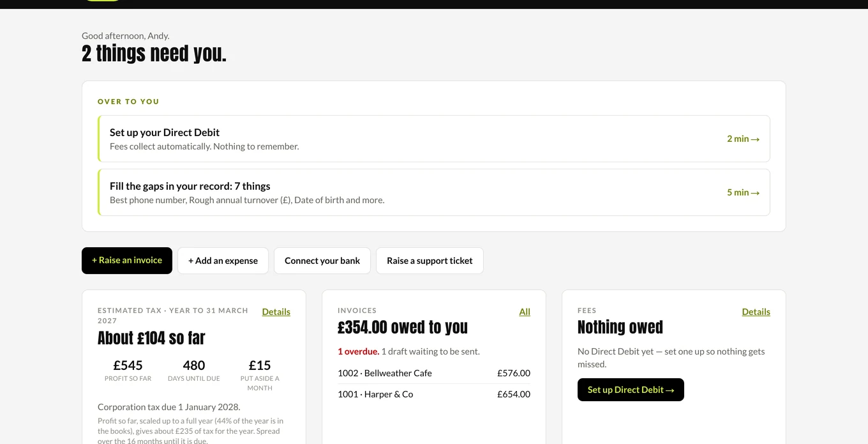Select invoice row 1002 · Bellweather Cafe
This screenshot has height=444, width=868.
[434, 373]
